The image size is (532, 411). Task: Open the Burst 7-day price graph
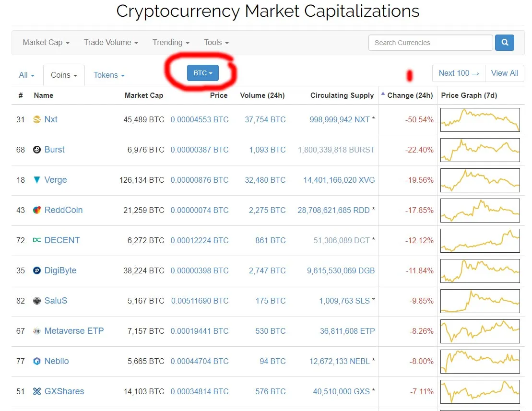pyautogui.click(x=480, y=150)
